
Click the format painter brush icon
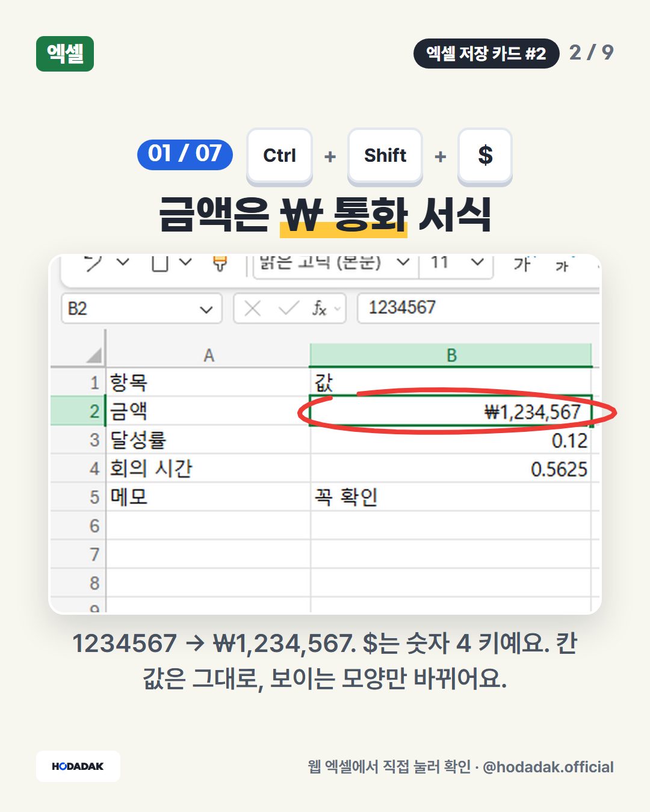pyautogui.click(x=220, y=263)
